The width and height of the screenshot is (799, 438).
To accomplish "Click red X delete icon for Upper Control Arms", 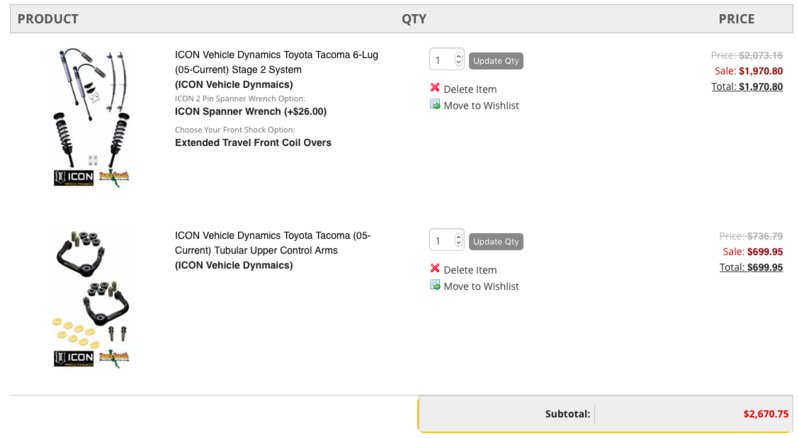I will [435, 268].
